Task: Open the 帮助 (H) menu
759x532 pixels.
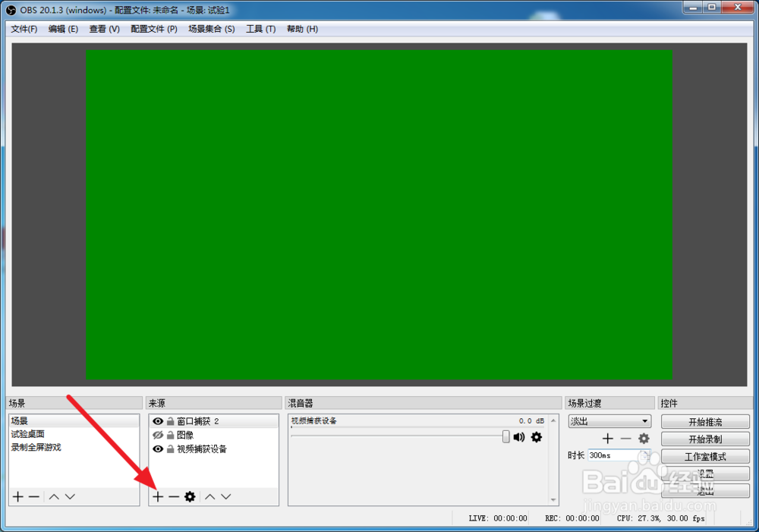Action: 303,29
